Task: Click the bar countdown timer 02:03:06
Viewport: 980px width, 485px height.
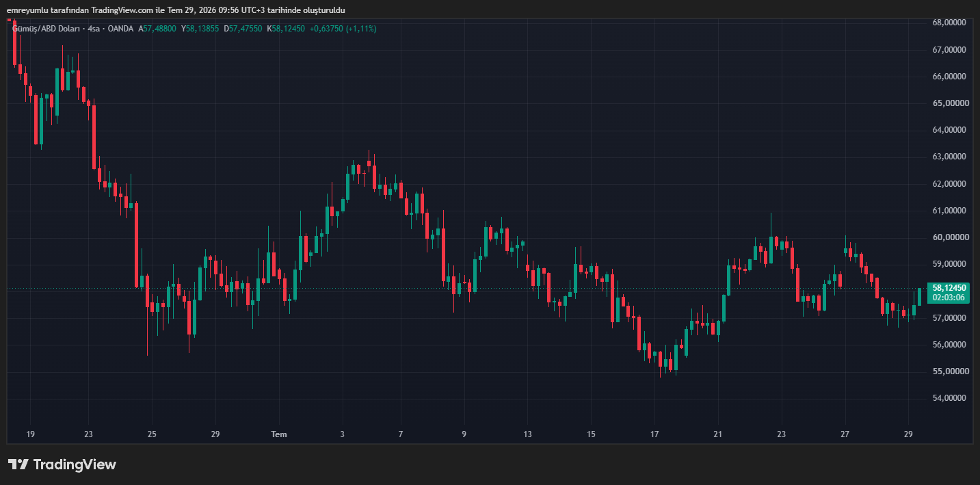Action: click(x=949, y=298)
